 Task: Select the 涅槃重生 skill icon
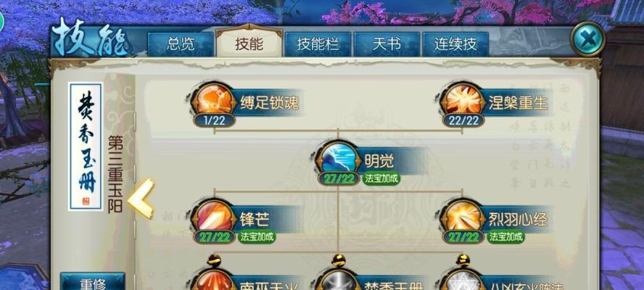click(463, 100)
